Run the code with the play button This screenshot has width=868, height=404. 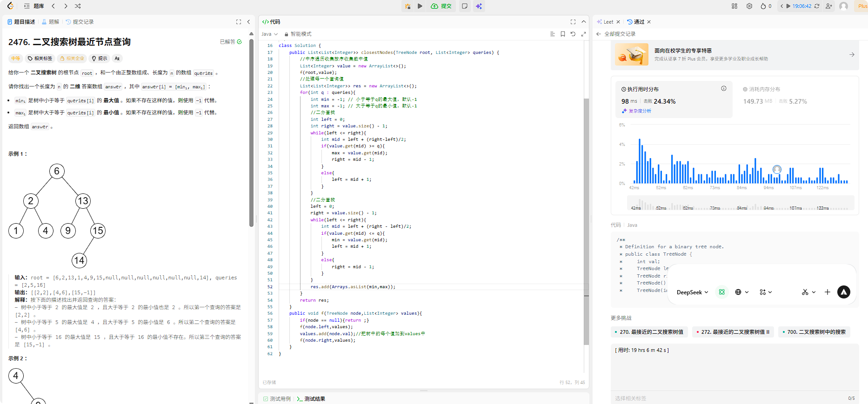tap(420, 6)
